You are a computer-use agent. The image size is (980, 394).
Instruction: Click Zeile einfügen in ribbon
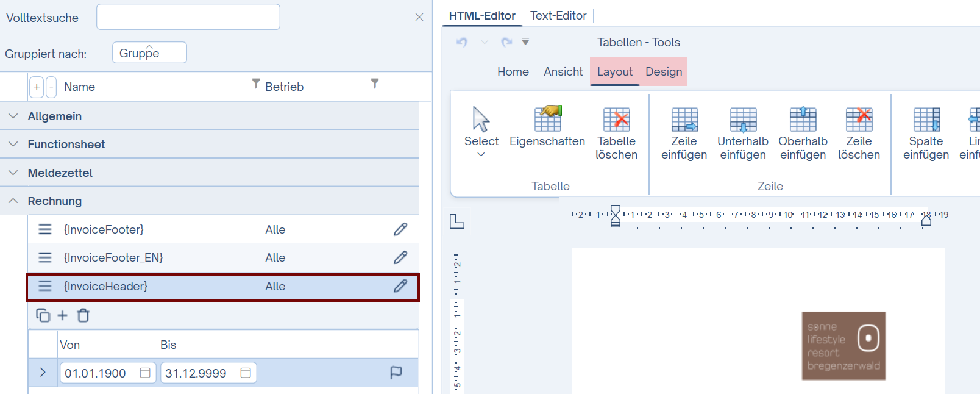coord(684,120)
